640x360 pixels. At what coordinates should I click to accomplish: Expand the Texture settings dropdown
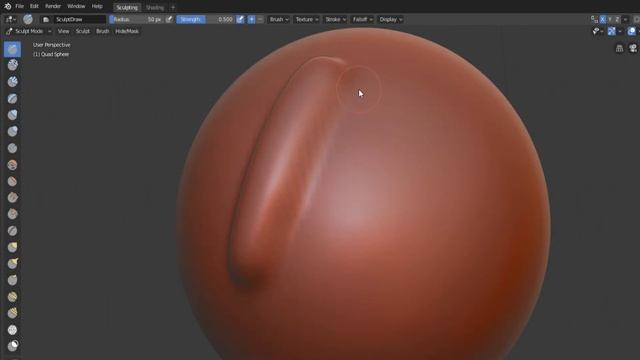click(307, 19)
